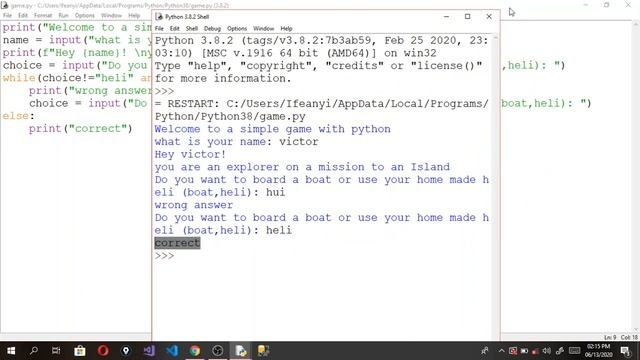Click the 'Hey victor!' output line

pyautogui.click(x=190, y=154)
